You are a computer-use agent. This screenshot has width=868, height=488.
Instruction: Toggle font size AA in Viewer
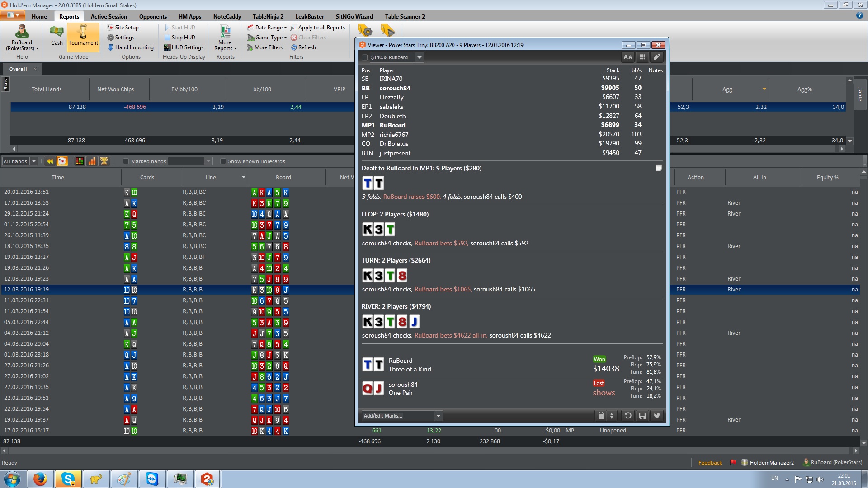[628, 57]
